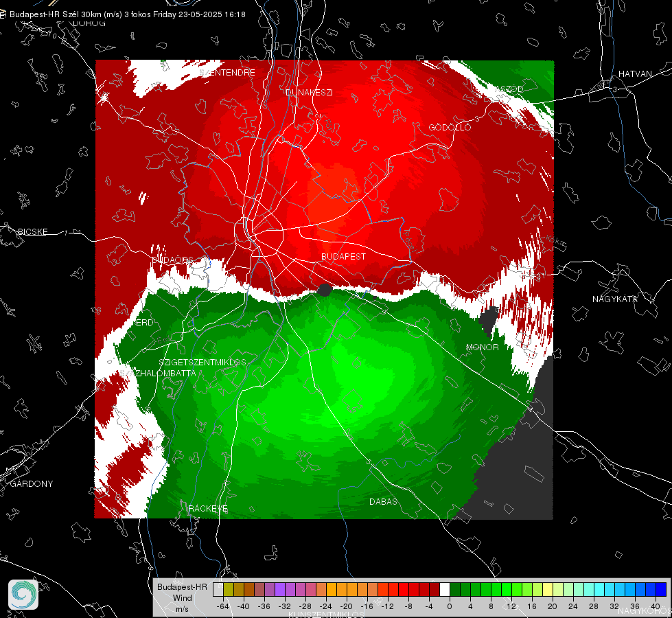Click the BICSKE town label
The width and height of the screenshot is (672, 618).
32,231
